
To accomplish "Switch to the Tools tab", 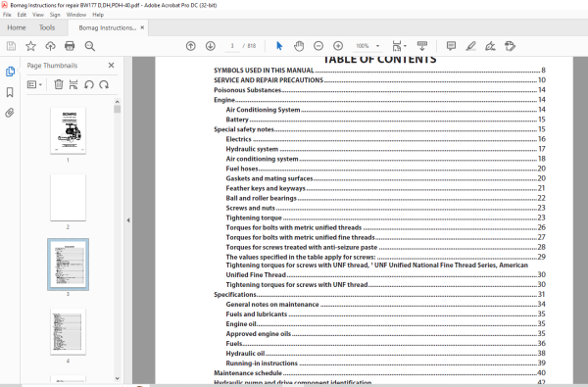I will point(47,27).
